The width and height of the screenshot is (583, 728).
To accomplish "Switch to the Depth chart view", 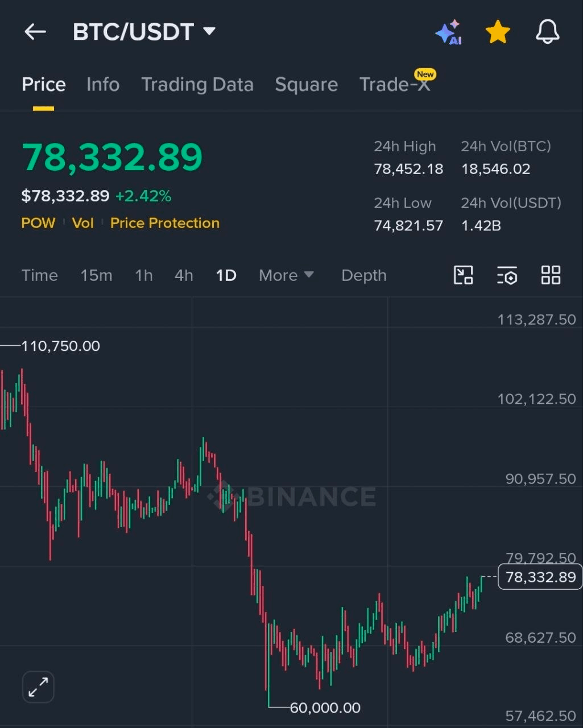I will coord(363,275).
